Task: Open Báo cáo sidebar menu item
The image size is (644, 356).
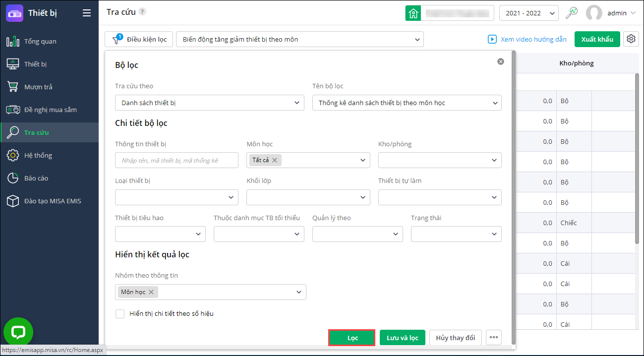Action: click(x=50, y=178)
